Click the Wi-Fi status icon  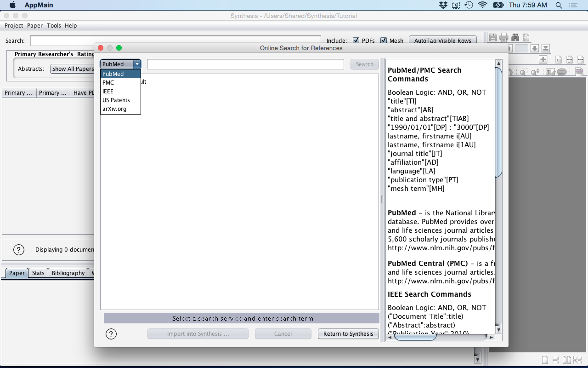coord(482,5)
